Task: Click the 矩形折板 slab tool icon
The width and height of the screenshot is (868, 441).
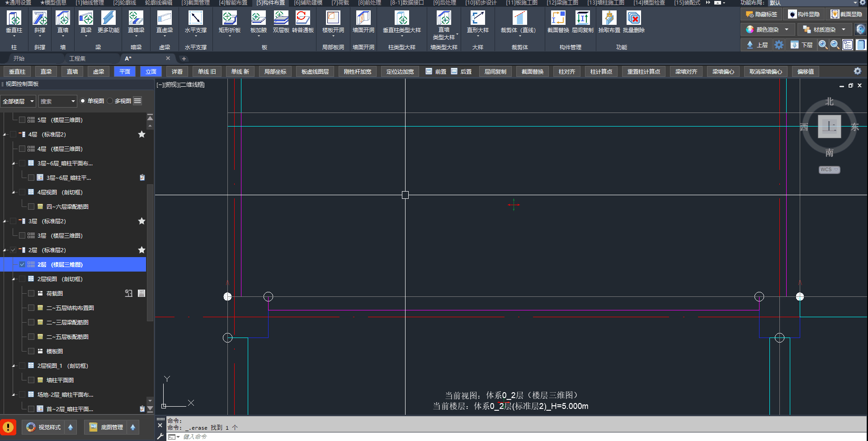Action: pos(230,19)
